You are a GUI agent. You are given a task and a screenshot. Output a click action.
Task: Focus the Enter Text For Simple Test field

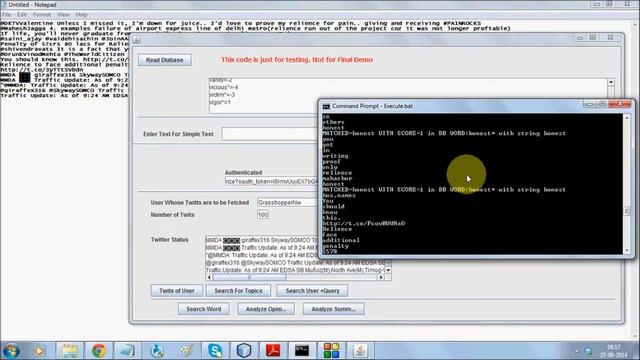coord(270,134)
